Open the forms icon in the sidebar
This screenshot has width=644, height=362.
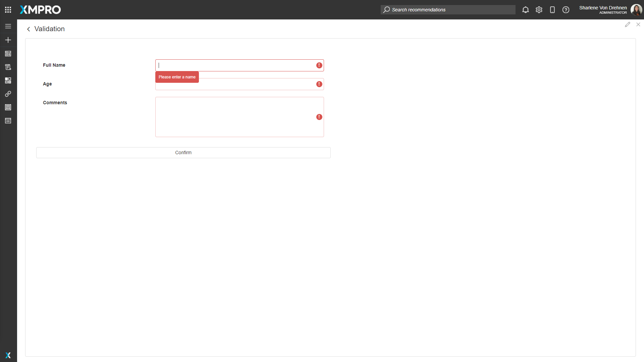(x=8, y=67)
